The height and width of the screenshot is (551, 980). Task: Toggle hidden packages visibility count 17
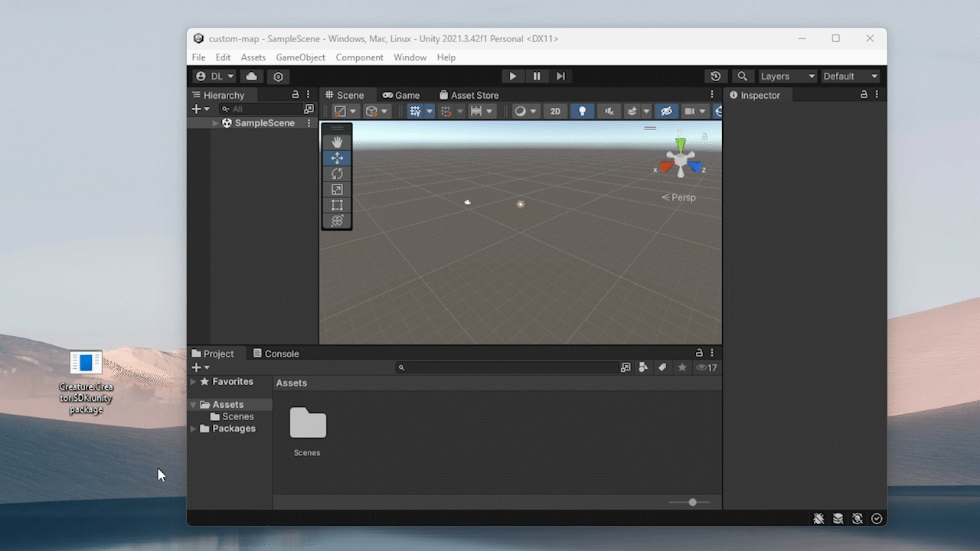(706, 368)
